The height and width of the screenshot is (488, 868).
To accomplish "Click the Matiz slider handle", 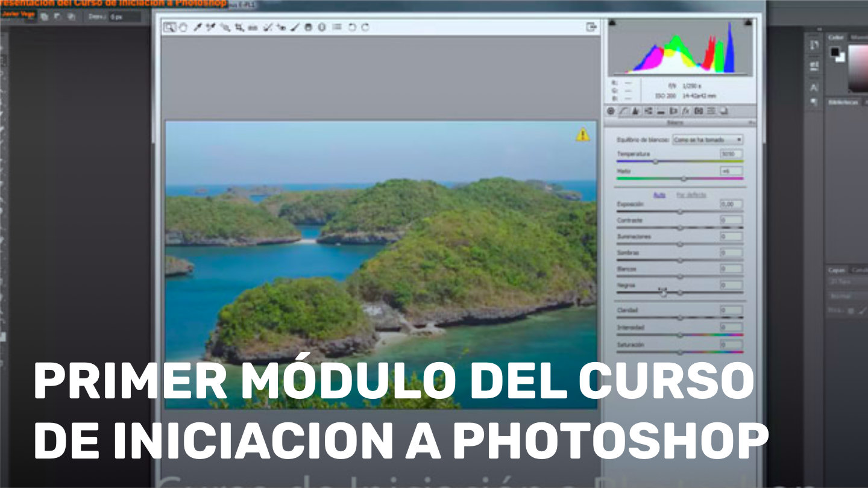I will pos(683,178).
